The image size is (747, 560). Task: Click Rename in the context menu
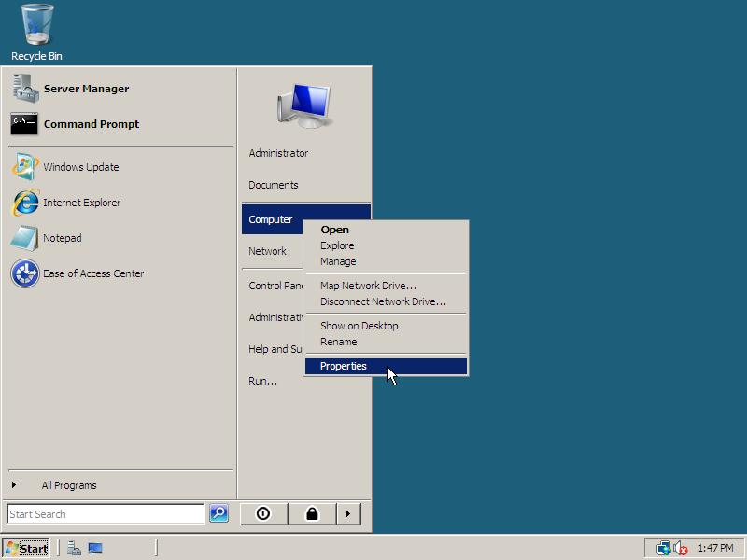coord(386,342)
